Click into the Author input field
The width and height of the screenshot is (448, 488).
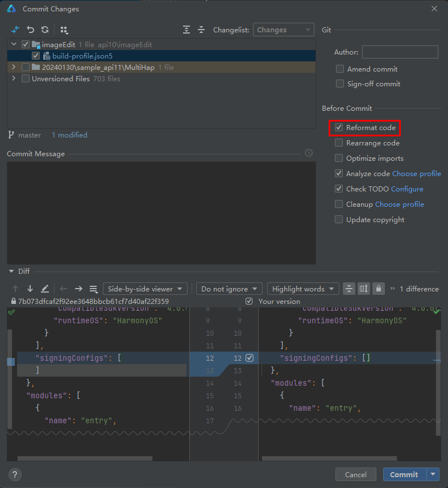click(400, 52)
